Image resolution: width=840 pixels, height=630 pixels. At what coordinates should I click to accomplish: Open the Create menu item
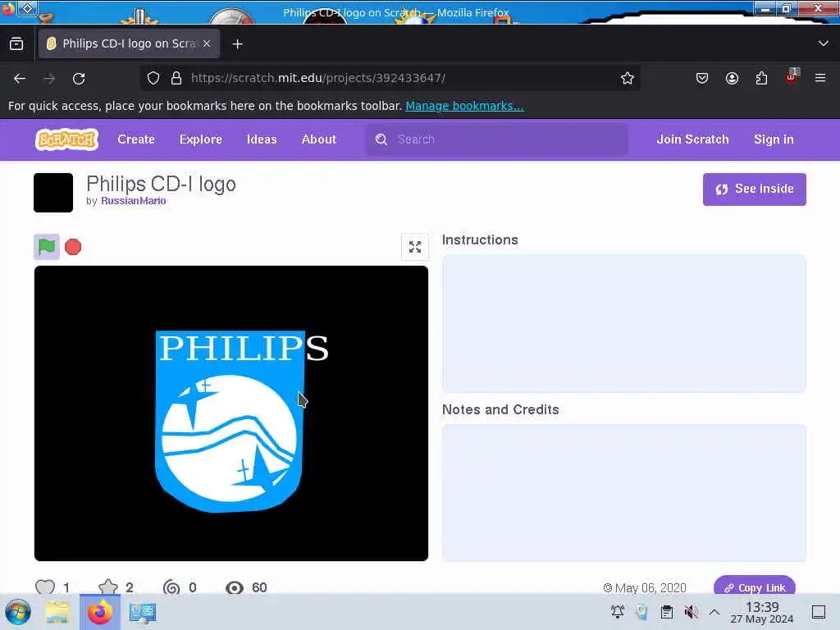136,139
